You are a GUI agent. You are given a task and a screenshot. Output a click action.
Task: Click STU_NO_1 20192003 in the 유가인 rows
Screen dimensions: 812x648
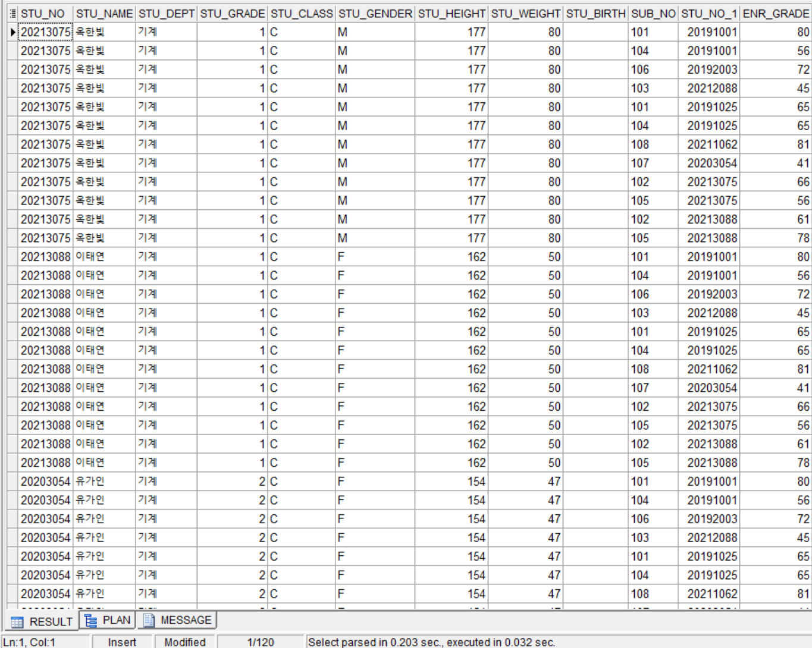709,519
